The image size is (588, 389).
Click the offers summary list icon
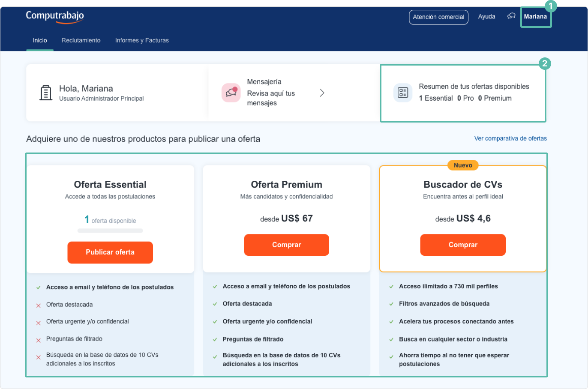pyautogui.click(x=402, y=93)
